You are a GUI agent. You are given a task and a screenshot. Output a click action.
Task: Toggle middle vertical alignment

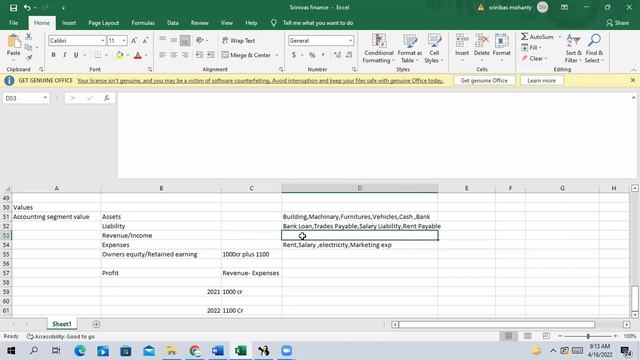(174, 40)
